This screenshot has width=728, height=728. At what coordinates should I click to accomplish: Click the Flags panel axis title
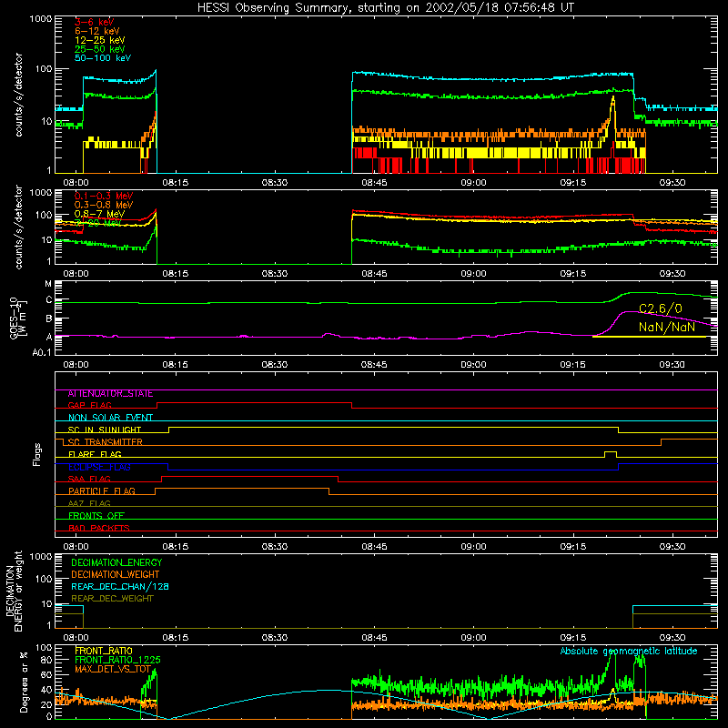pos(37,454)
